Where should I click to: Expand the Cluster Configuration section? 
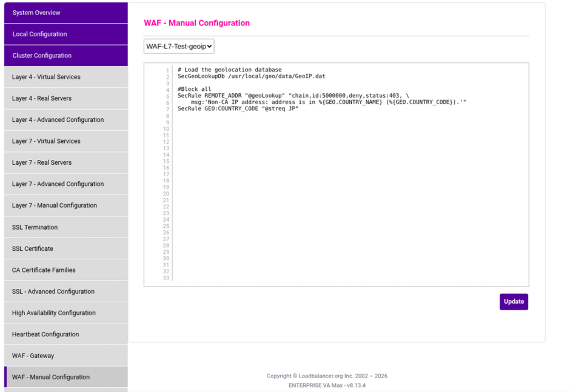click(x=65, y=56)
